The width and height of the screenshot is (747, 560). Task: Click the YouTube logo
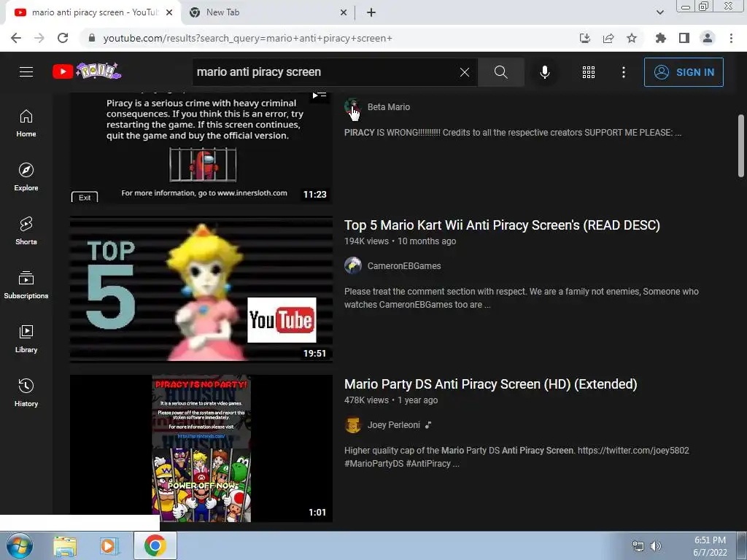tap(87, 71)
